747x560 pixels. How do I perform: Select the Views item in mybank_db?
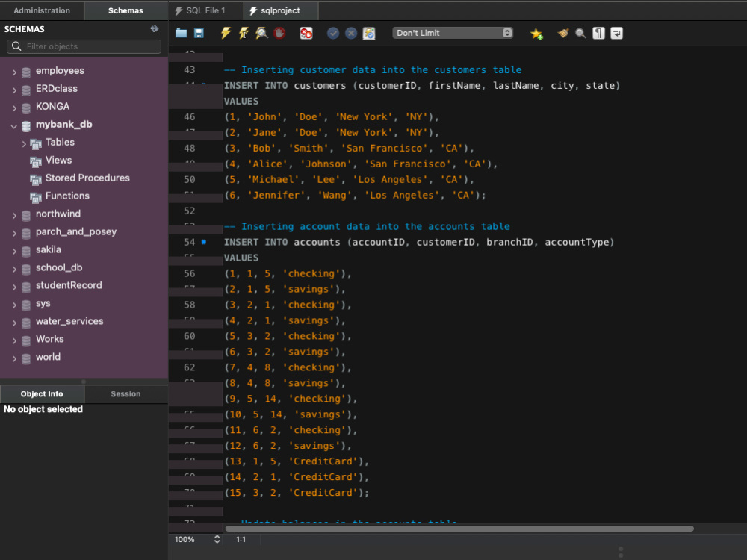[x=58, y=160]
